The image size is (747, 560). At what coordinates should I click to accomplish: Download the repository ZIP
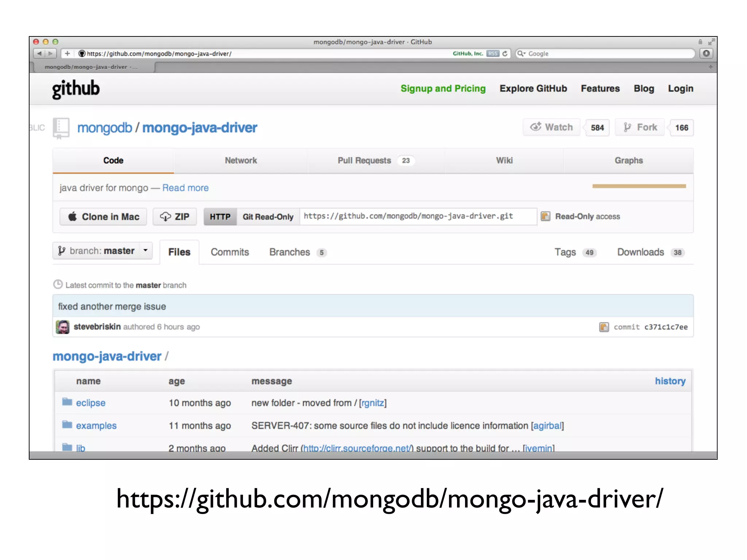click(175, 217)
